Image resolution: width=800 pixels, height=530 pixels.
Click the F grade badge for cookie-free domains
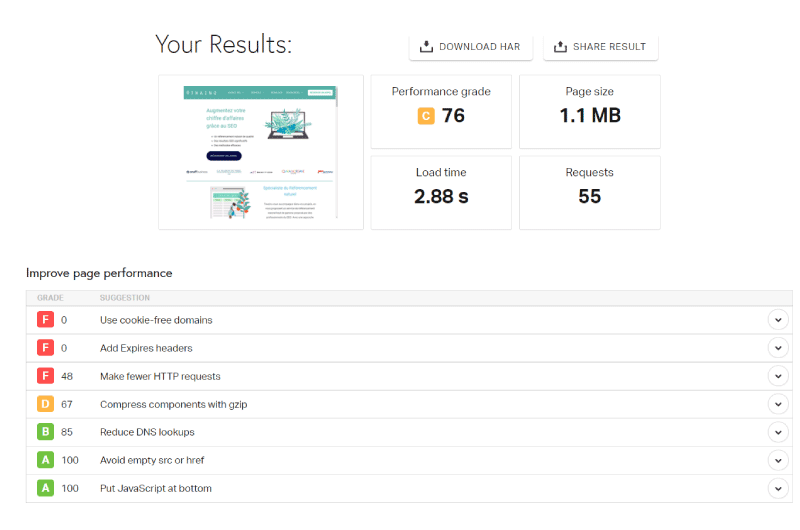pyautogui.click(x=45, y=320)
